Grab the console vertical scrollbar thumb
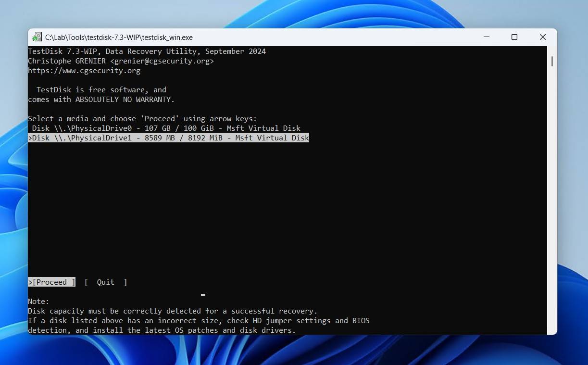588x365 pixels. [x=552, y=61]
